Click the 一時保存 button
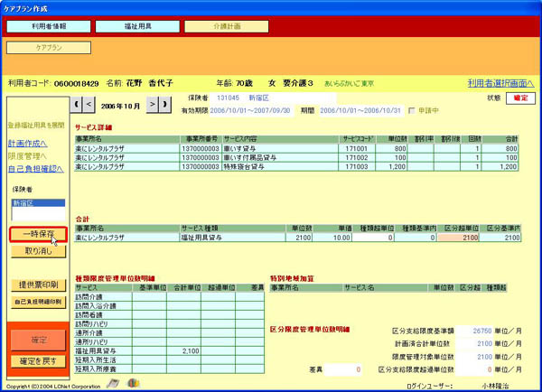The width and height of the screenshot is (542, 392). pyautogui.click(x=38, y=234)
